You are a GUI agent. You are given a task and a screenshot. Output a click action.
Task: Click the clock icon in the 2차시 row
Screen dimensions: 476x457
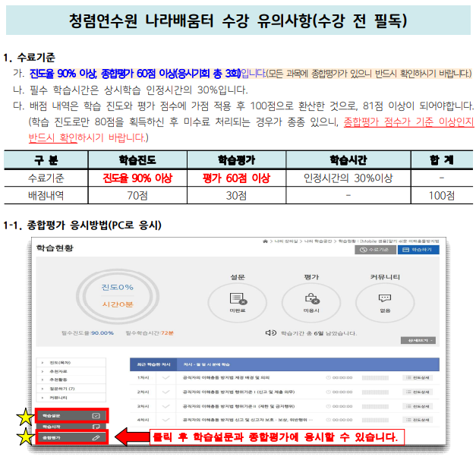click(328, 392)
